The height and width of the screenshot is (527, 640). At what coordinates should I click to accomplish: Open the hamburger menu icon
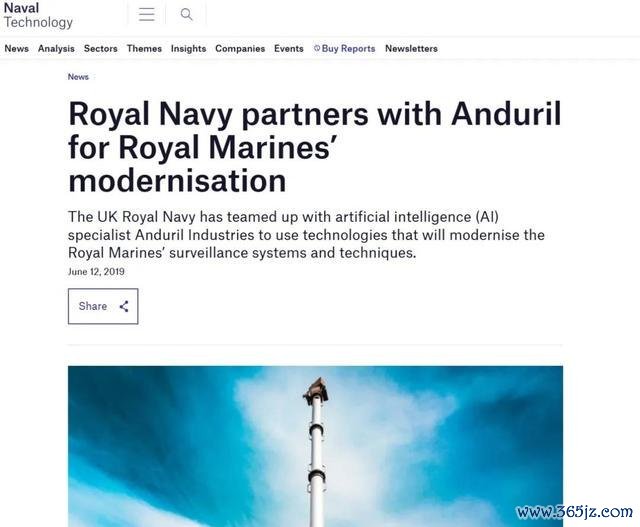coord(147,14)
